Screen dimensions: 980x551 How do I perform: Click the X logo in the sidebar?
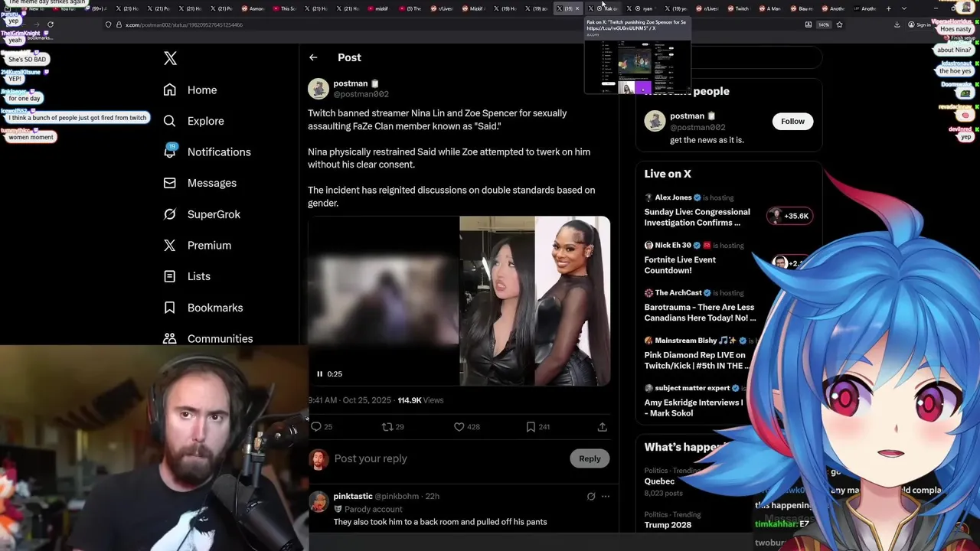[170, 58]
